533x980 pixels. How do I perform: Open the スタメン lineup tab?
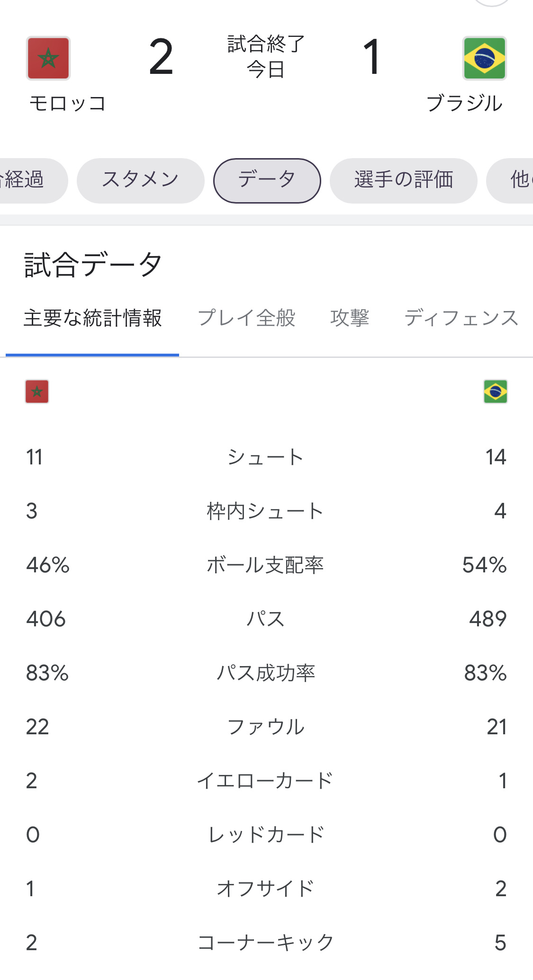coord(140,180)
